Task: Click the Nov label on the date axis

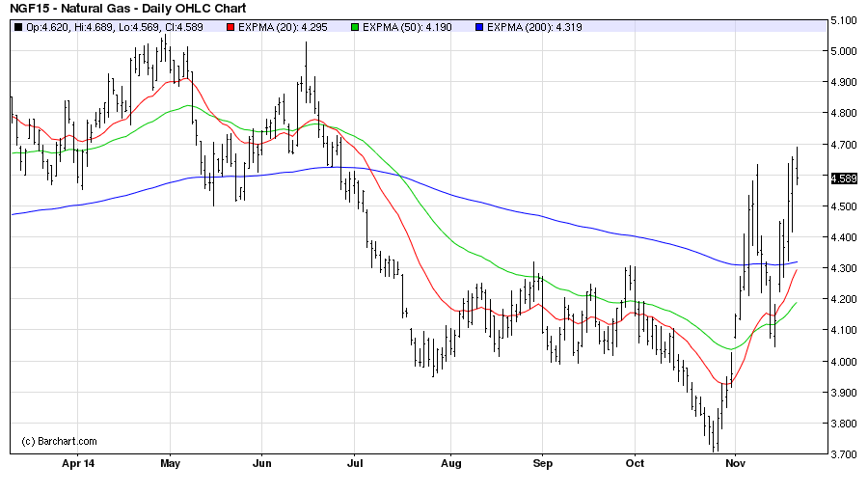Action: (x=735, y=464)
